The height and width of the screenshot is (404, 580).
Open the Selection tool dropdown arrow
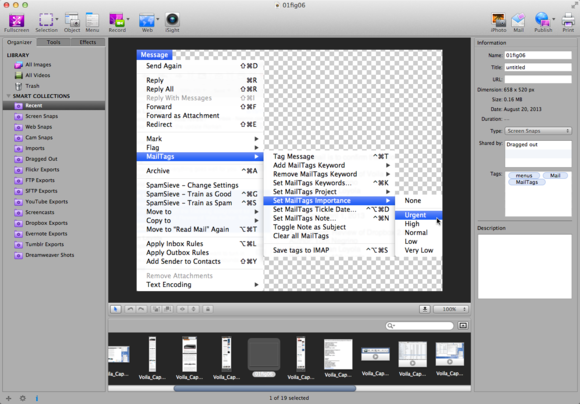(x=57, y=18)
